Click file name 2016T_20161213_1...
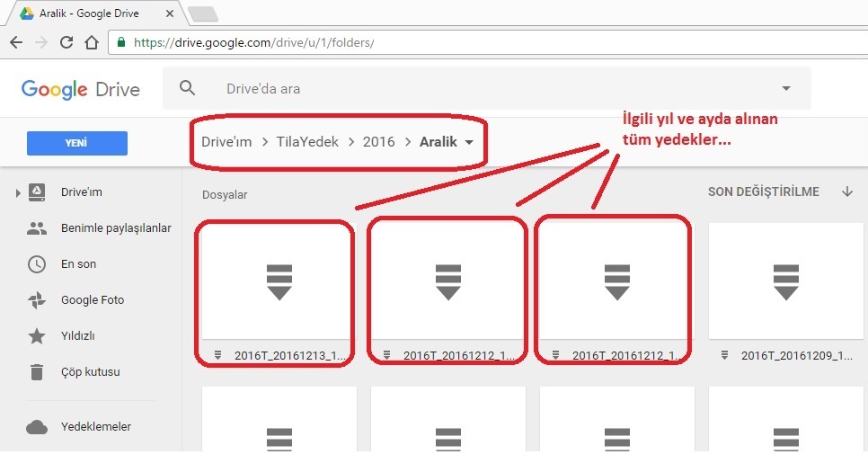The height and width of the screenshot is (472, 868). (x=290, y=356)
